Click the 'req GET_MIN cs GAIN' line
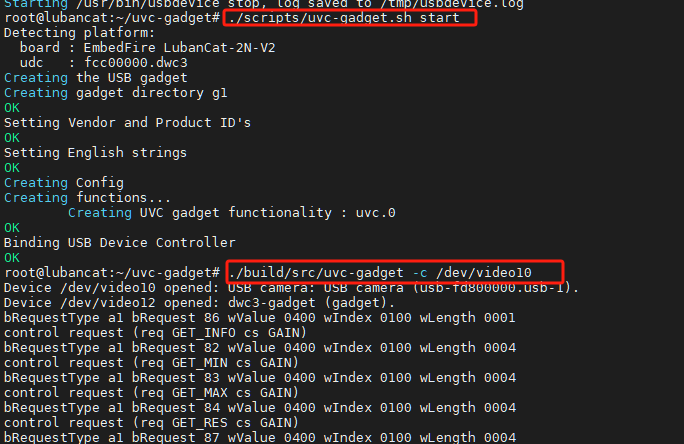Screen dimensions: 684x444 pos(151,363)
